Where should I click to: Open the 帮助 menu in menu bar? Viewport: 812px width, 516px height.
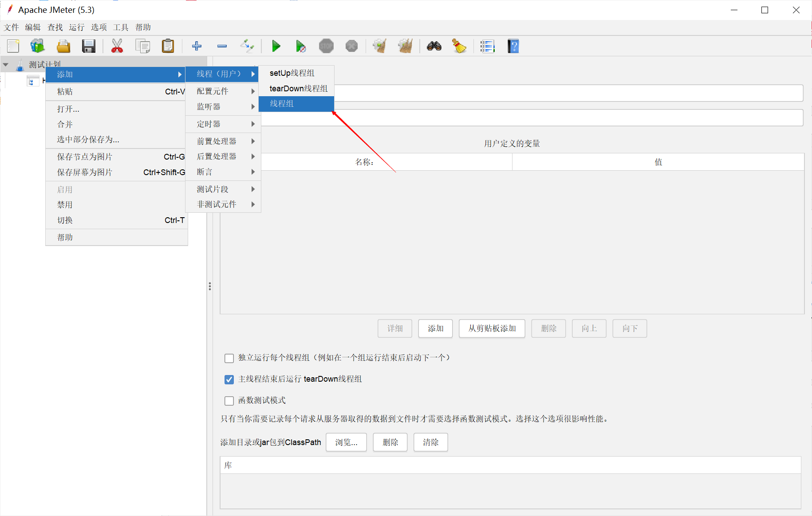[143, 27]
